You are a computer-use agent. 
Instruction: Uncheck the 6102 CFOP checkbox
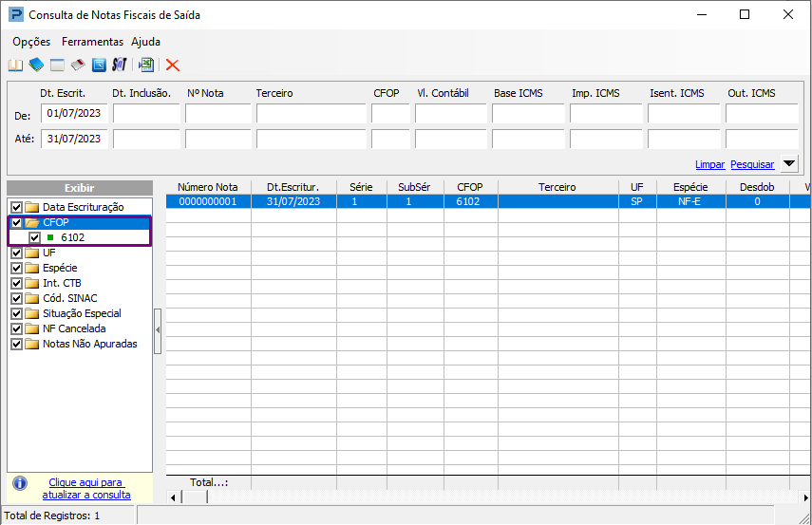[35, 237]
